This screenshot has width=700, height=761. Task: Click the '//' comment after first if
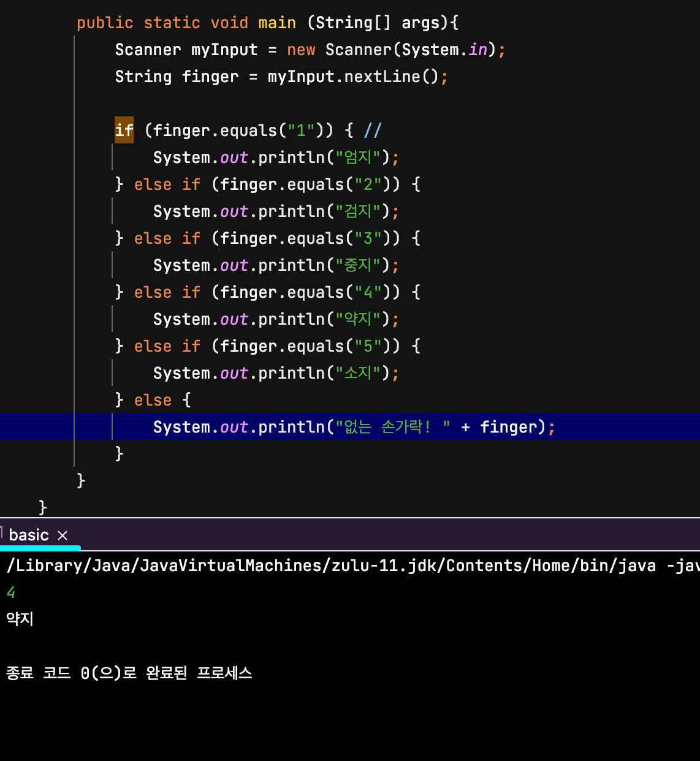click(x=373, y=131)
